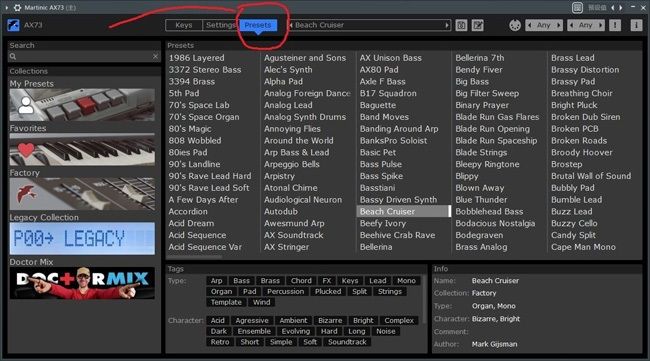Load the Cape Man Mono preset

click(583, 247)
